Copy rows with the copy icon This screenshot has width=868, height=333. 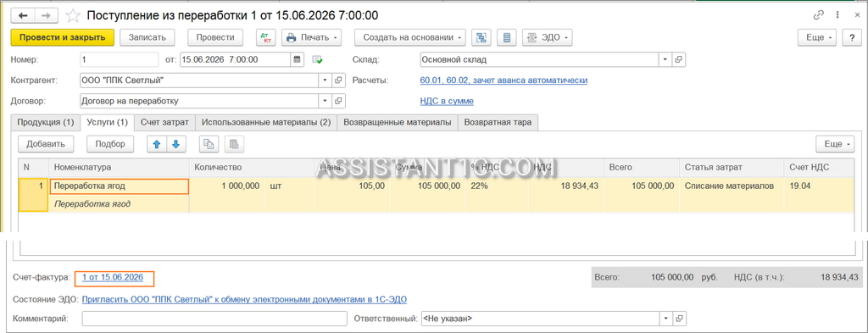209,144
